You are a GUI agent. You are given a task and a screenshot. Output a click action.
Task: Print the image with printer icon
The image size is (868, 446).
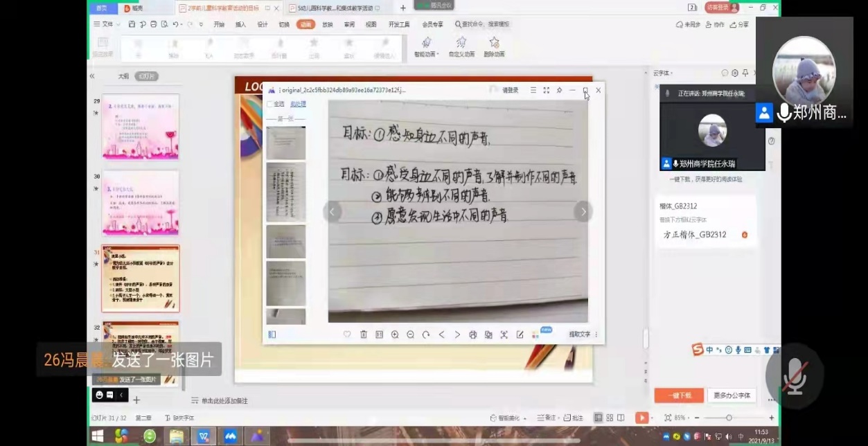pos(473,334)
